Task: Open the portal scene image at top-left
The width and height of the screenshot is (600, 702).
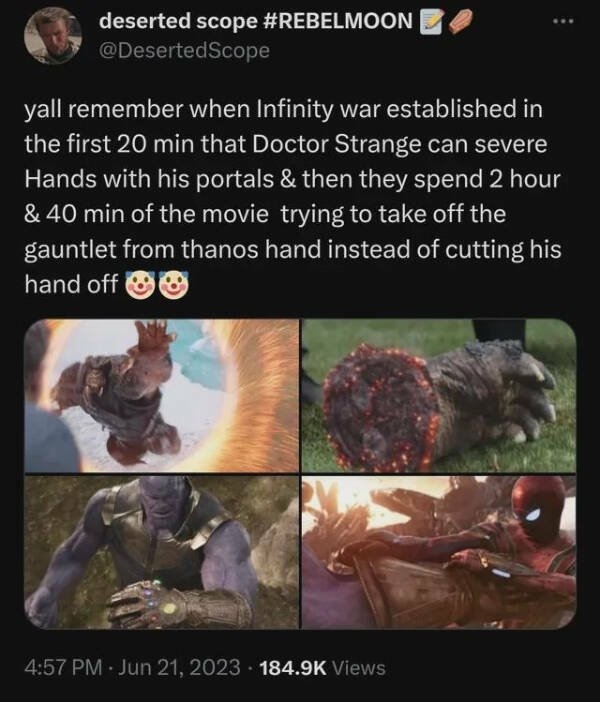Action: click(160, 395)
